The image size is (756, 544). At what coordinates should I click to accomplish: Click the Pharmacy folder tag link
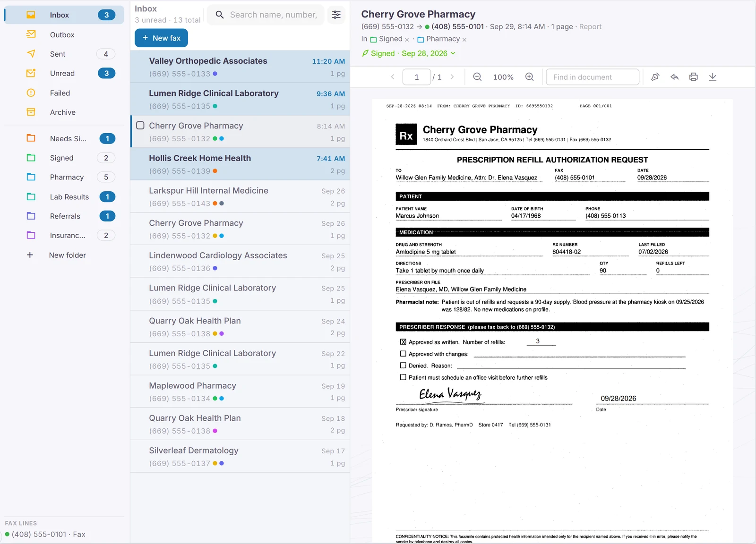[438, 39]
